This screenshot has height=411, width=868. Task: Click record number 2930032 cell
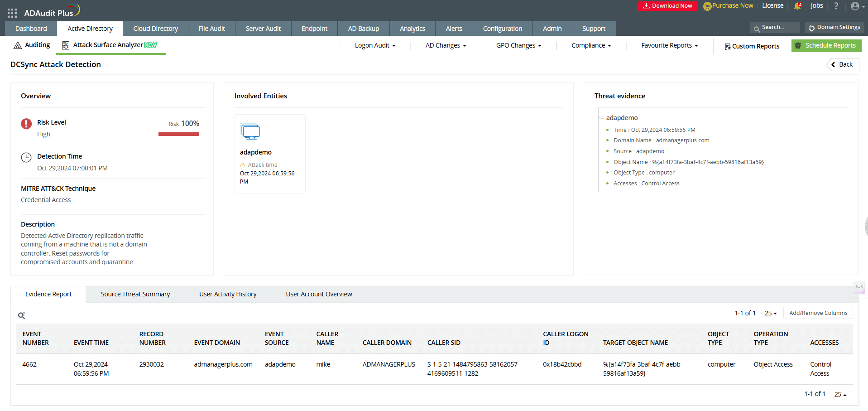tap(152, 365)
